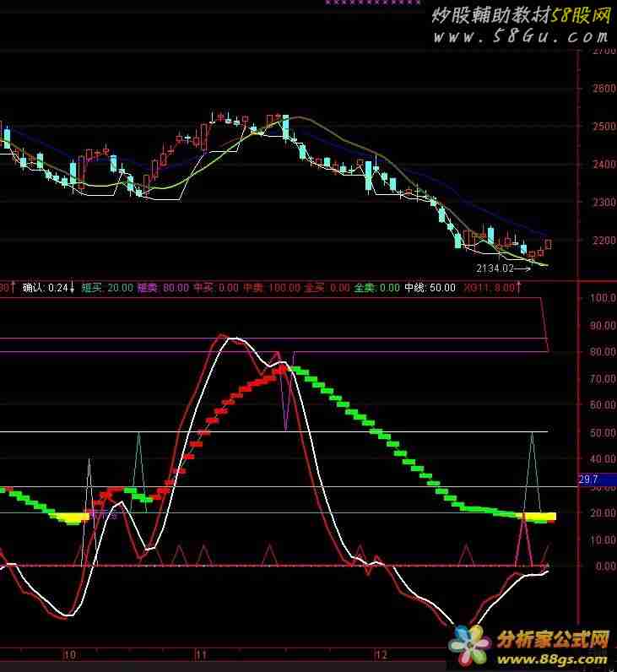
Task: Click the 40.00 indicator axis label
Action: [603, 459]
